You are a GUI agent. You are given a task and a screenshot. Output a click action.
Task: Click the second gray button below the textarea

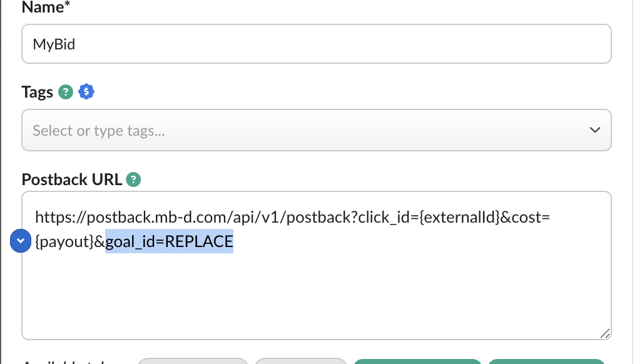[301, 361]
